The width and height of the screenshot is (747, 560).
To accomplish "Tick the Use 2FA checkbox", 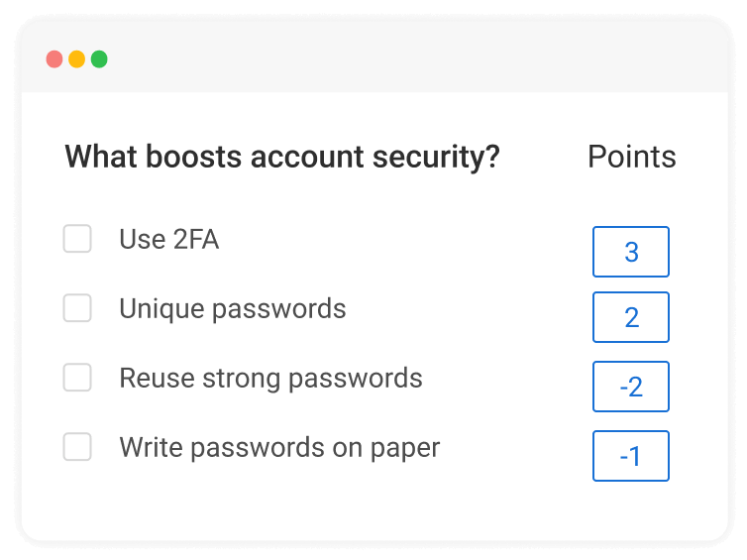I will point(77,239).
